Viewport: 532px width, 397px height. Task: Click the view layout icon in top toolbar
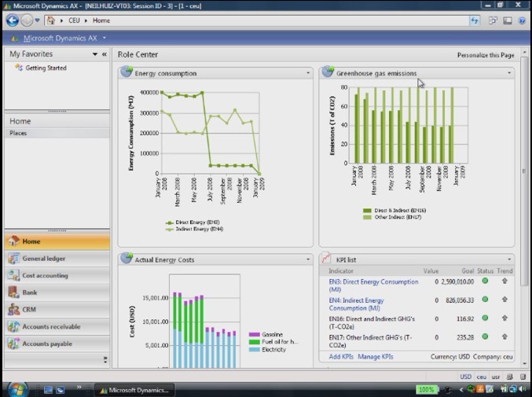pyautogui.click(x=507, y=20)
